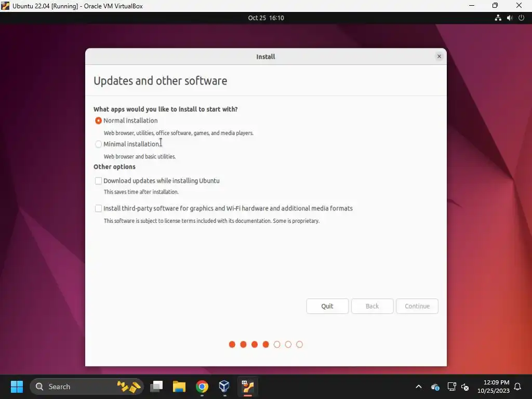Open the Windows clock 12:09 PM
The width and height of the screenshot is (532, 399).
click(x=494, y=387)
